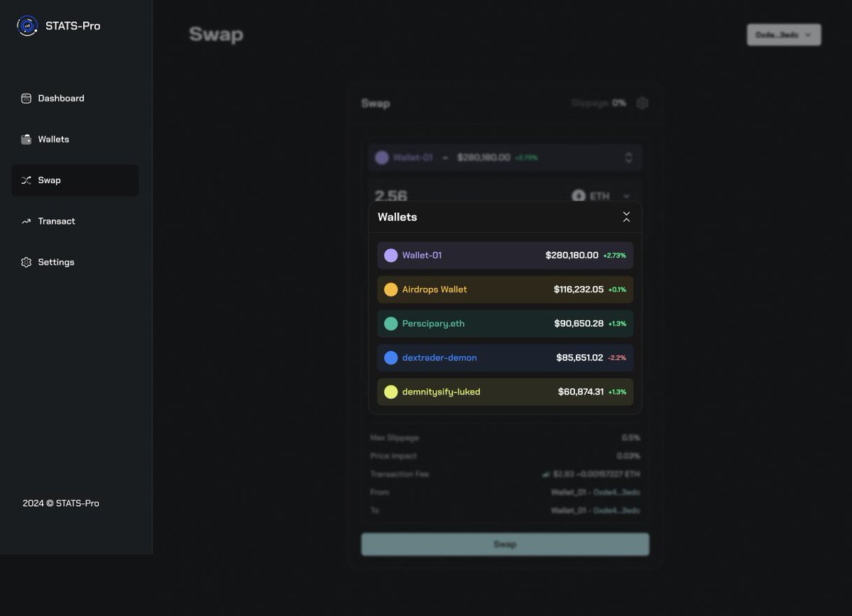Click the Settings gear sidebar icon
Viewport: 852px width, 616px height.
tap(26, 262)
